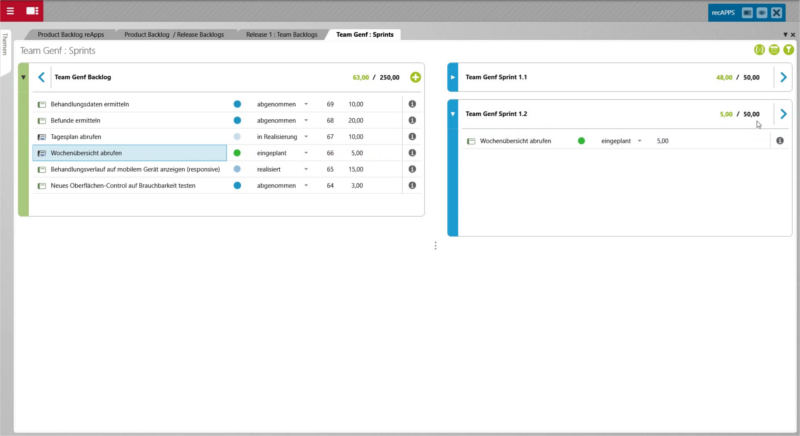The image size is (800, 436).
Task: Click back chevron beside Team Genf Backlog
Action: coord(41,77)
